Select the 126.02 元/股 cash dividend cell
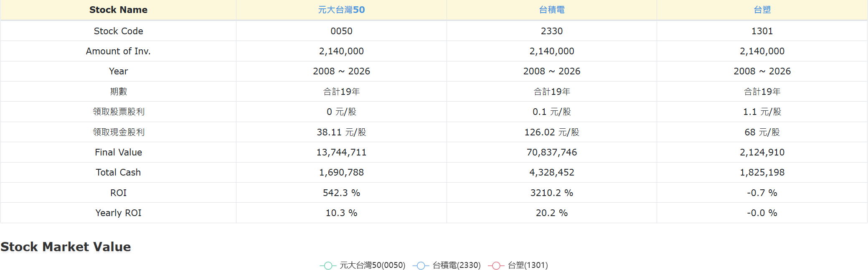This screenshot has width=868, height=270. point(551,132)
